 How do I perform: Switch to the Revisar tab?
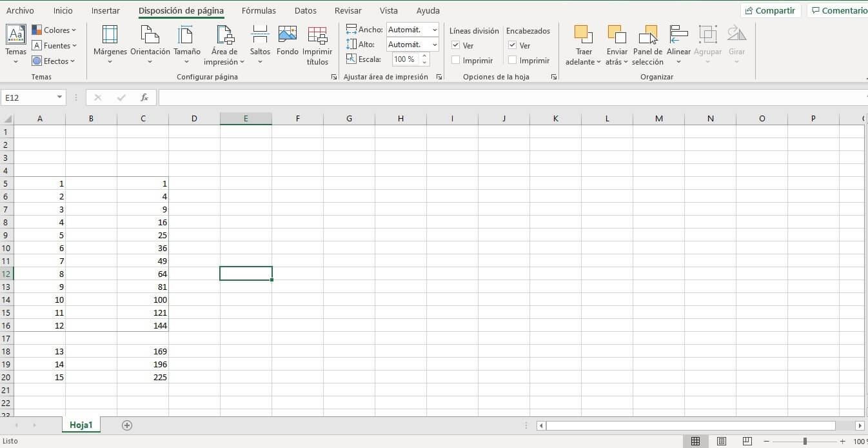pos(348,10)
